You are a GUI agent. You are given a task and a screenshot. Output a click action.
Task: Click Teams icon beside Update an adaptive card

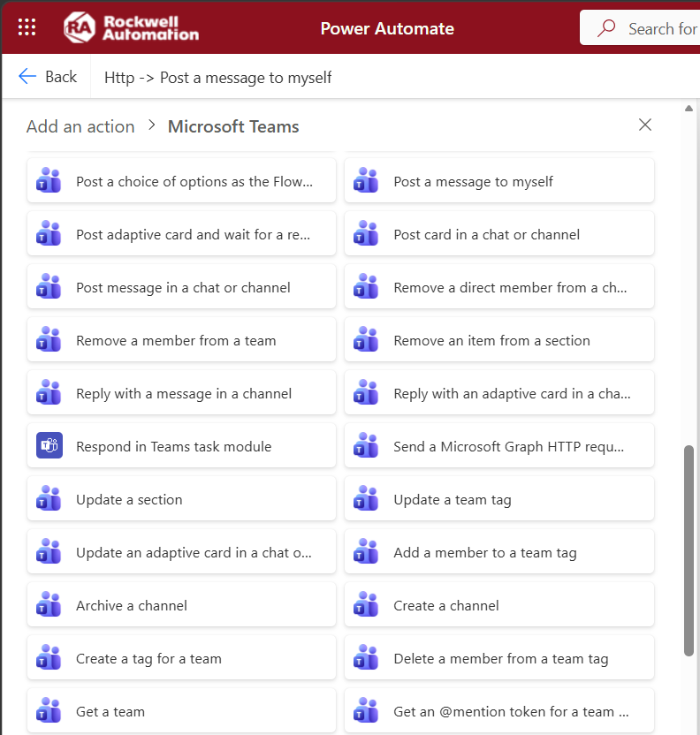click(49, 551)
